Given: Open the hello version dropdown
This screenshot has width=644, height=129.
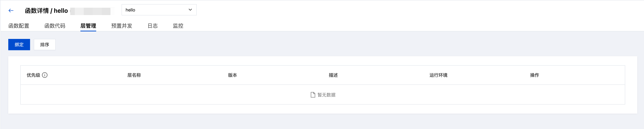Looking at the screenshot, I should tap(159, 10).
